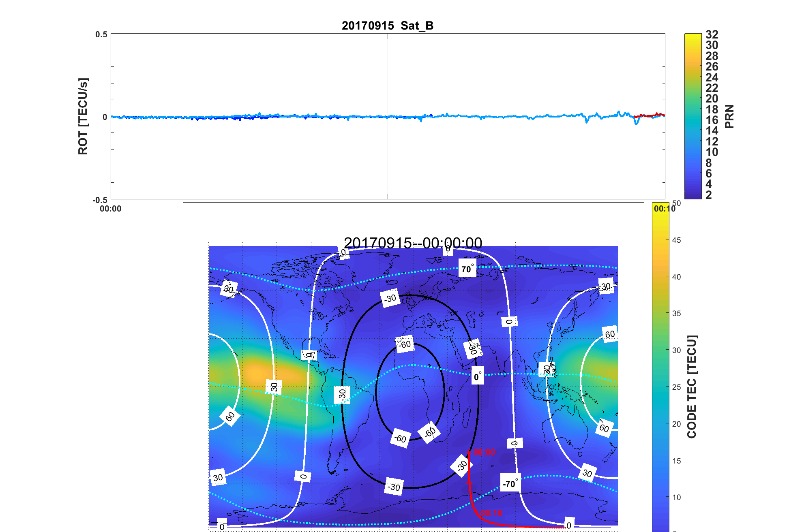
Task: Click the '0.5' y-axis tick label
Action: click(x=101, y=34)
